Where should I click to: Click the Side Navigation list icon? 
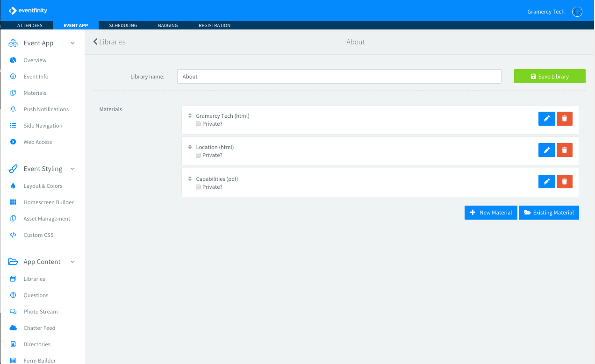click(x=13, y=126)
